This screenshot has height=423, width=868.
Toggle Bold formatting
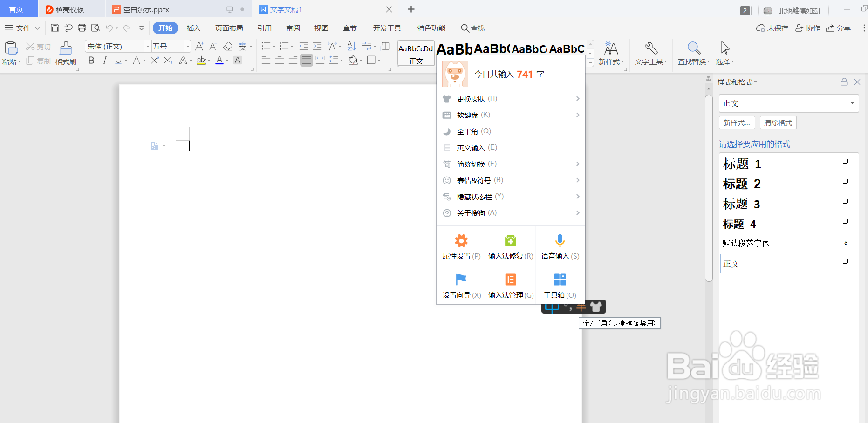[91, 60]
